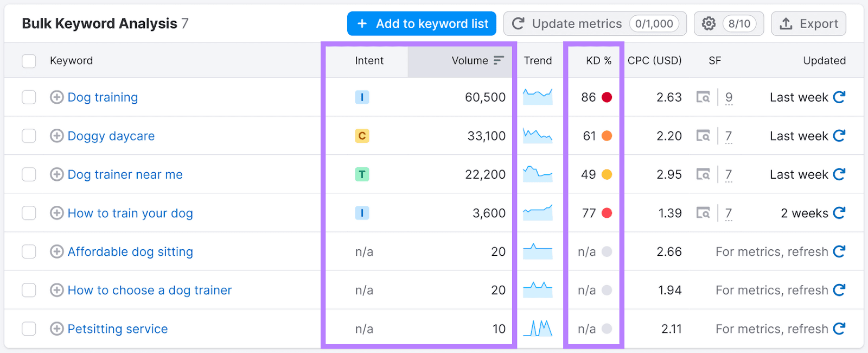
Task: Refresh metrics for Dog training row
Action: [x=839, y=97]
